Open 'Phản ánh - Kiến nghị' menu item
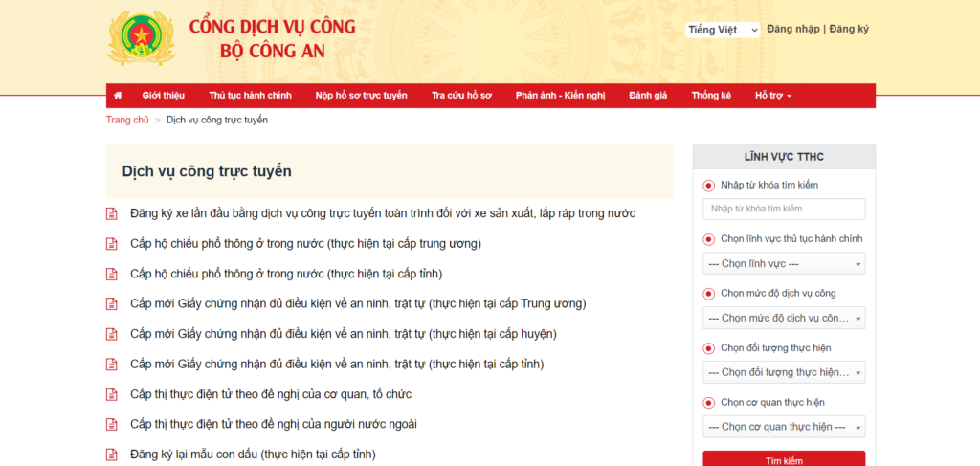This screenshot has height=466, width=980. coord(561,96)
